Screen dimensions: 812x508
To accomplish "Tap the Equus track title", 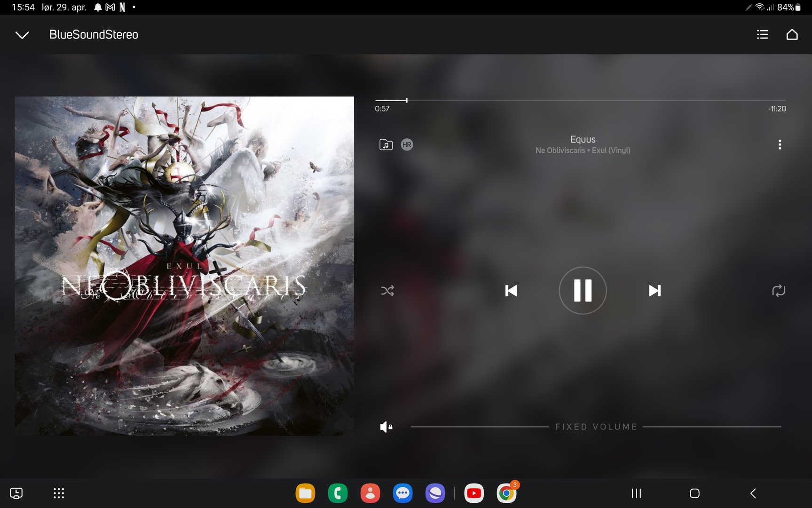I will (x=583, y=139).
